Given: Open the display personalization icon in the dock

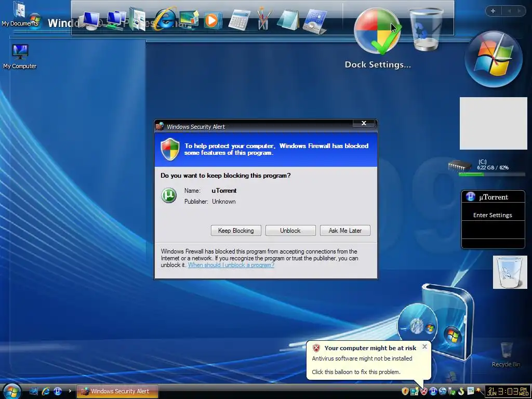Looking at the screenshot, I should (x=189, y=20).
